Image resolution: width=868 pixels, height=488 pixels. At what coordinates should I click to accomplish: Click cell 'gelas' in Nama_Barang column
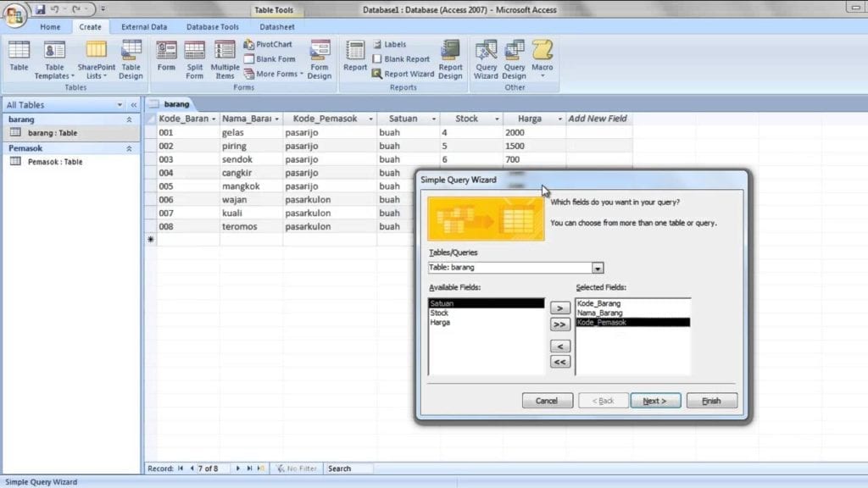(x=251, y=133)
